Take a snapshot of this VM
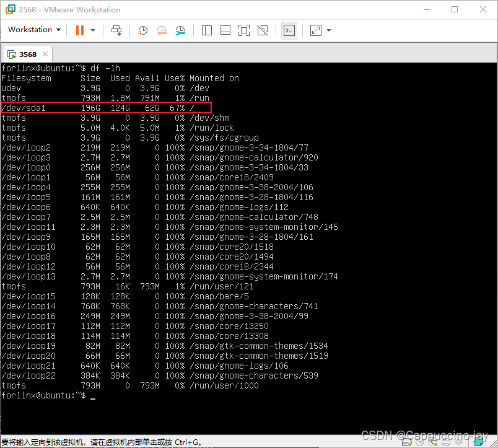Image resolution: width=498 pixels, height=448 pixels. [x=142, y=30]
